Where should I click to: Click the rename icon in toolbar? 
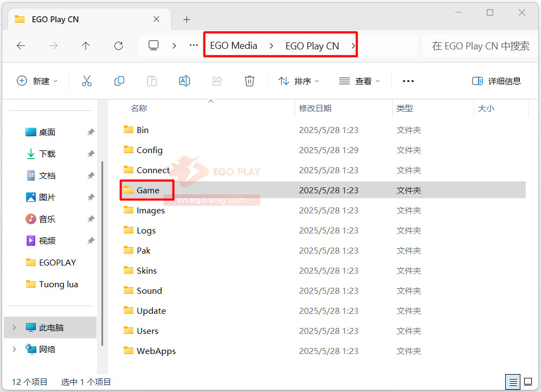click(184, 81)
